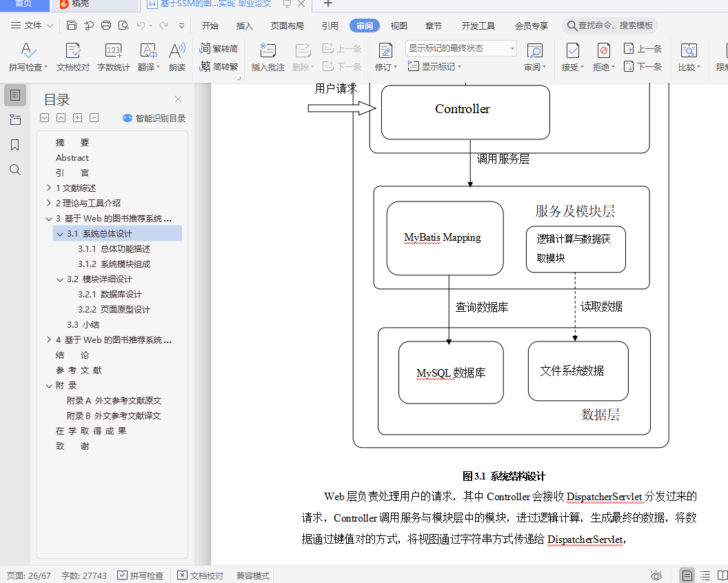Switch to outline view icon

coord(705,575)
